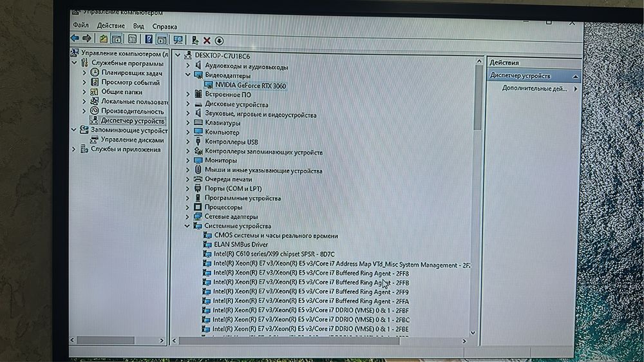Collapse Запоминающие устройства chevron in left tree
The height and width of the screenshot is (362, 644).
[73, 130]
